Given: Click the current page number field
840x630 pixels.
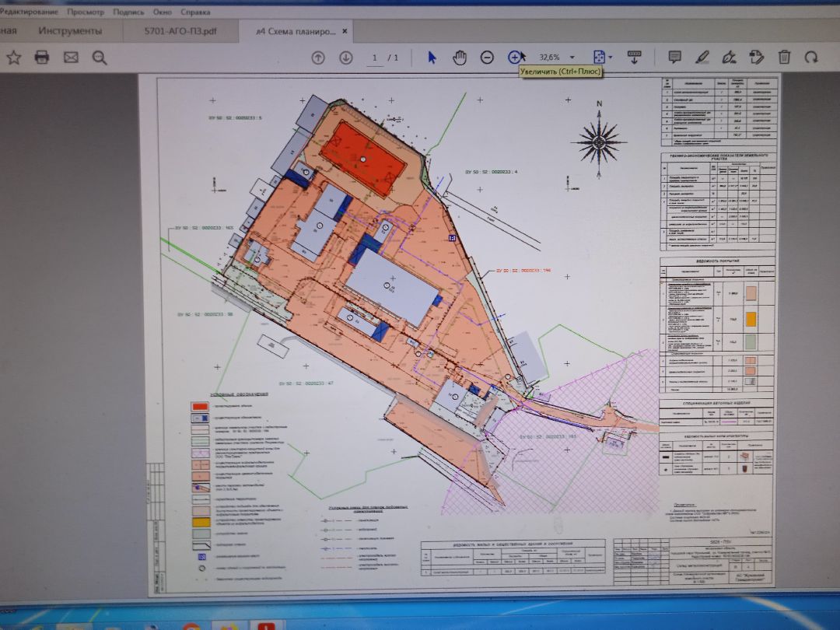Looking at the screenshot, I should tap(375, 57).
